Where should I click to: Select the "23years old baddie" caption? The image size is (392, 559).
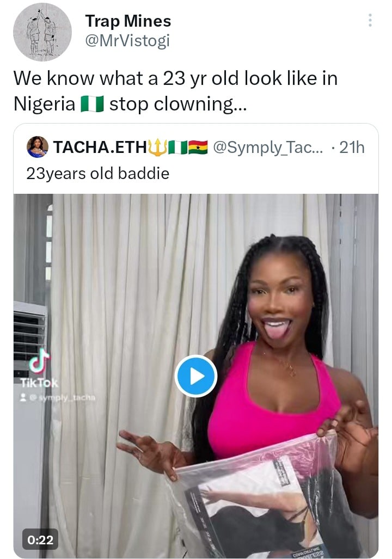click(x=97, y=174)
